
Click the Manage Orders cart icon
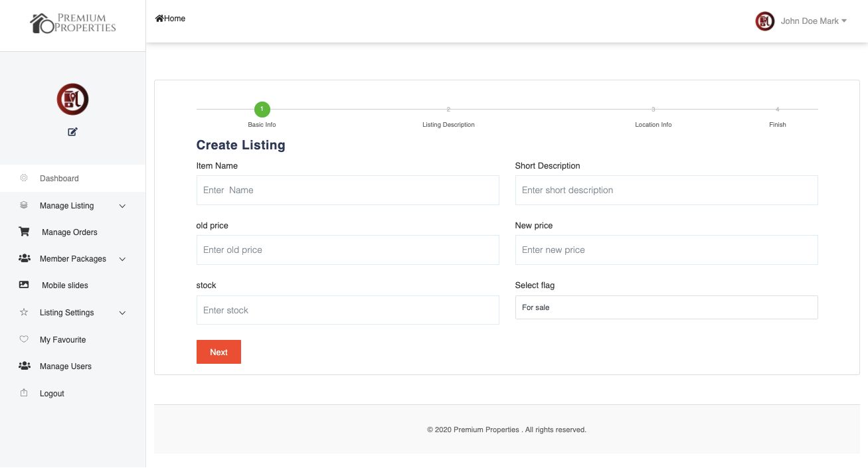[24, 232]
